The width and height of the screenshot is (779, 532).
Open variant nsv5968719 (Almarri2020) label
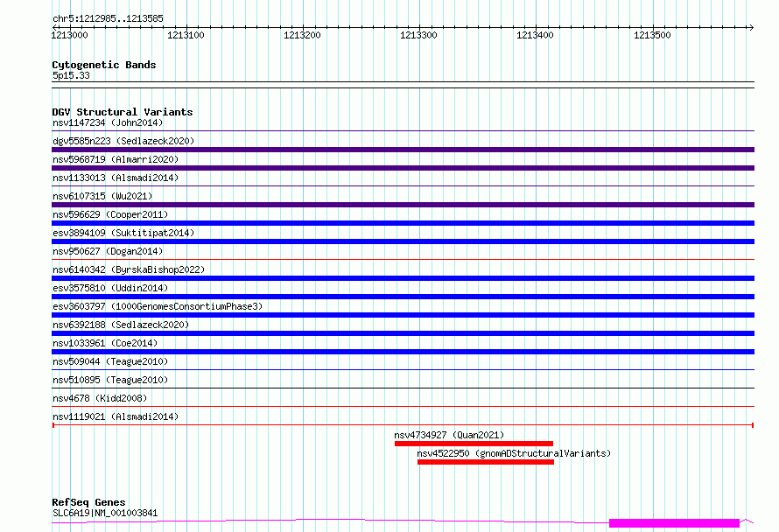click(116, 160)
